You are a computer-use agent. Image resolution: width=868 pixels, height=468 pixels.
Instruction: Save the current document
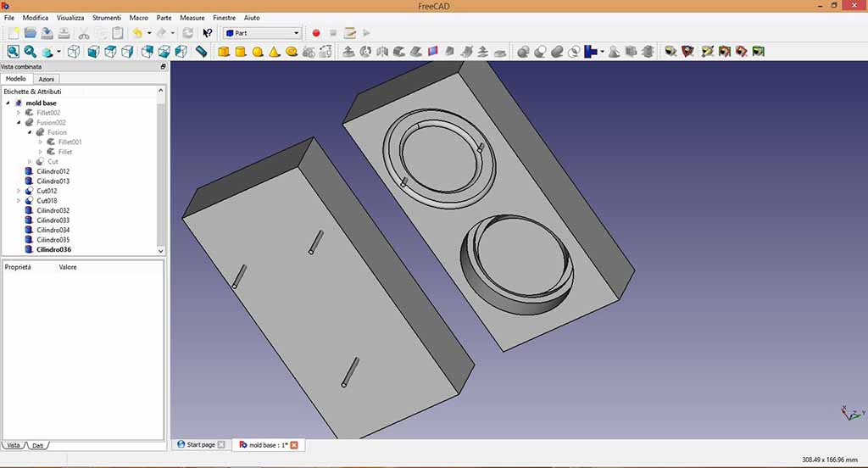click(x=47, y=33)
